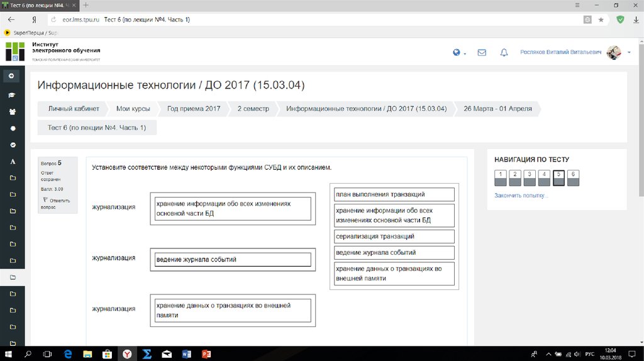The width and height of the screenshot is (644, 361).
Task: Open Mail app from taskbar
Action: pyautogui.click(x=166, y=353)
